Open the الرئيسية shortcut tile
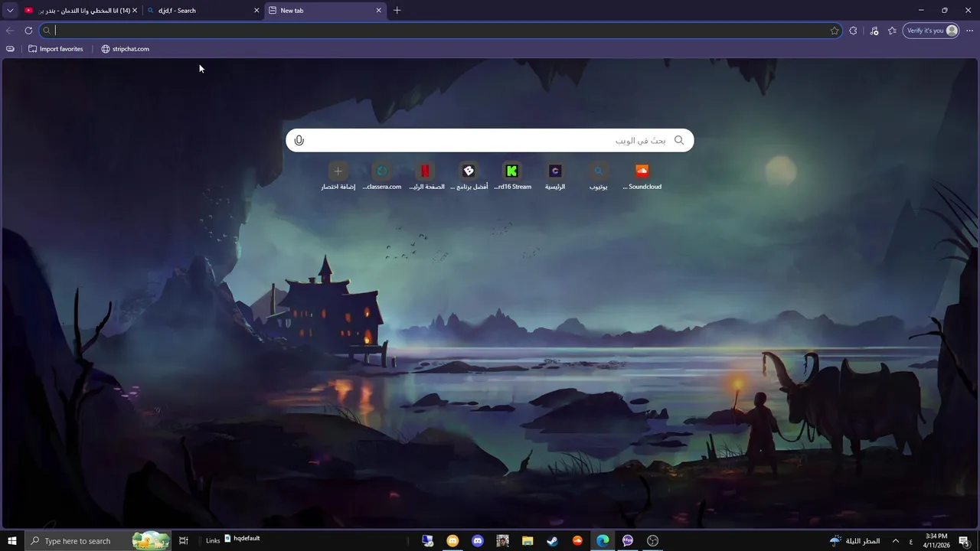The height and width of the screenshot is (551, 980). [x=555, y=175]
